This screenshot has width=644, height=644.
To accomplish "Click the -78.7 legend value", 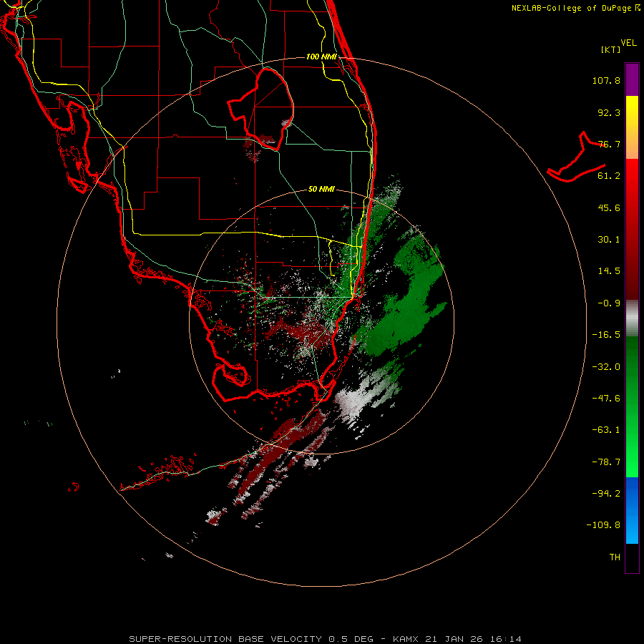I will click(x=606, y=462).
